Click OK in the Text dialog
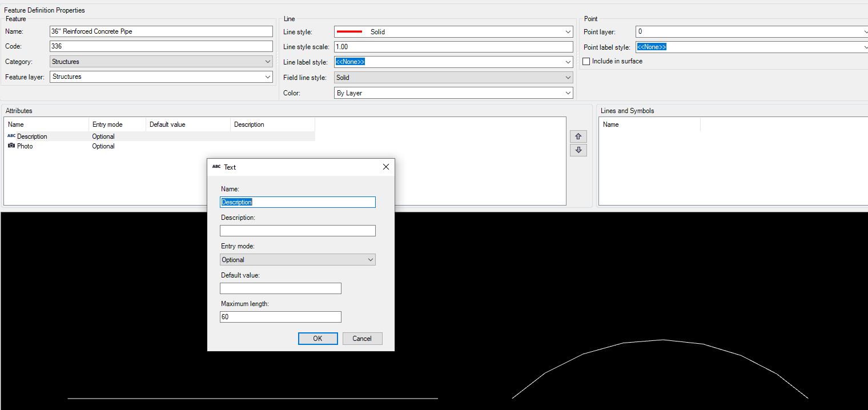 click(x=318, y=338)
